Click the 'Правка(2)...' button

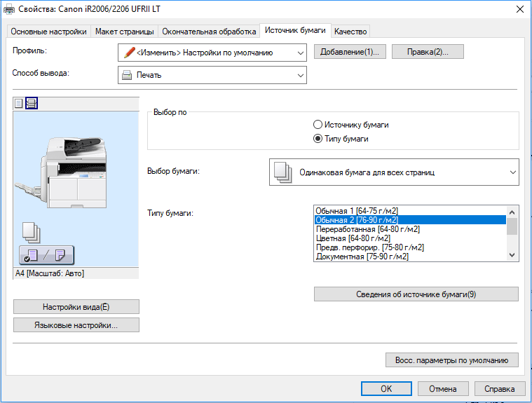[x=428, y=52]
